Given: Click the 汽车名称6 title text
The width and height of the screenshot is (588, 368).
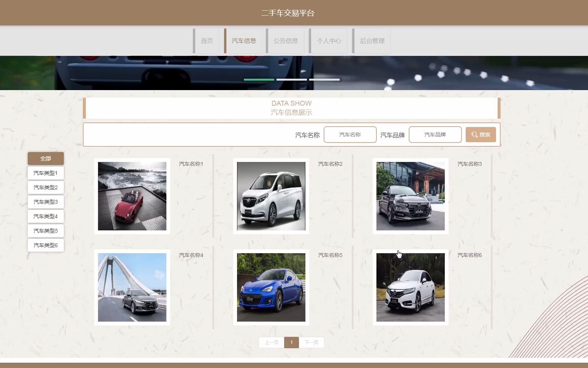Looking at the screenshot, I should (469, 255).
